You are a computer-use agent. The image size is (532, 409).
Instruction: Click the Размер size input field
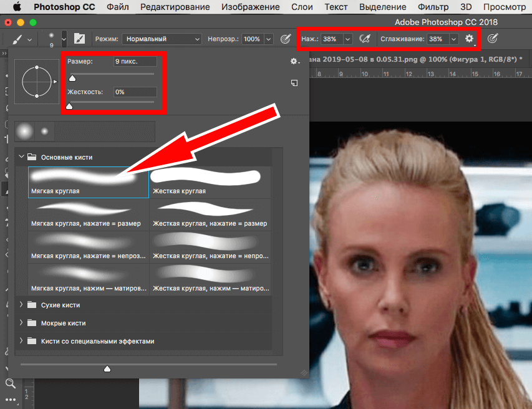pyautogui.click(x=135, y=62)
